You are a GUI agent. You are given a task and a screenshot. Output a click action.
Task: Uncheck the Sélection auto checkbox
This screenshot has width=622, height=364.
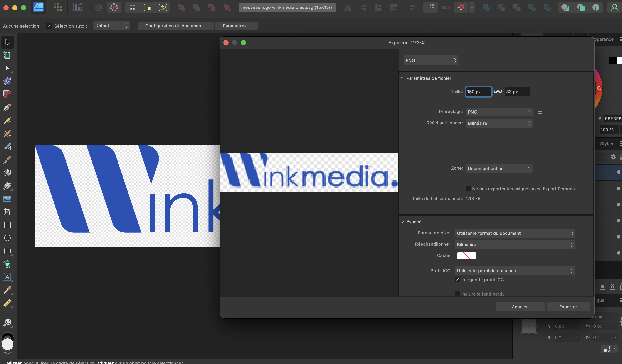[49, 26]
